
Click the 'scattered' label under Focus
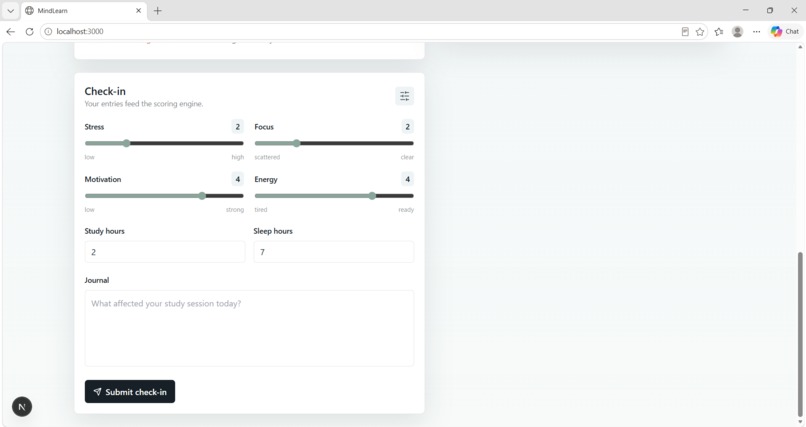click(x=267, y=157)
